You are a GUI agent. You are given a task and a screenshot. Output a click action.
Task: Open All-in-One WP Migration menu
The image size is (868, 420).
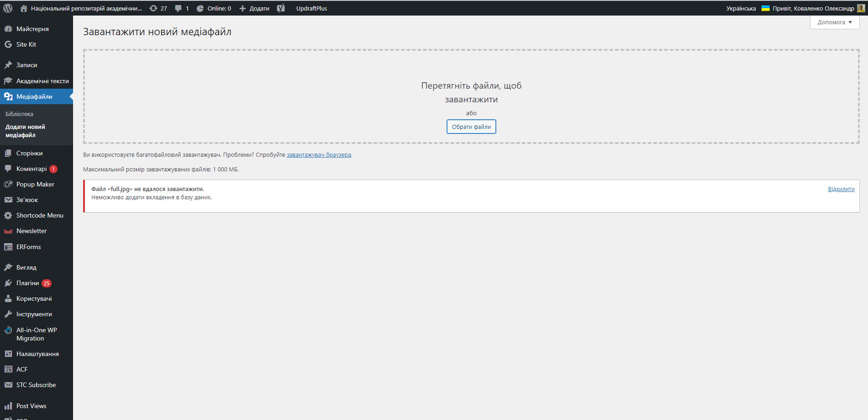(x=36, y=334)
